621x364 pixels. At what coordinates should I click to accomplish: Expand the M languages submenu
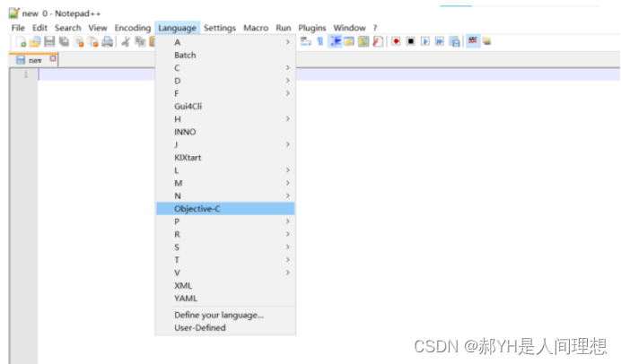click(x=225, y=183)
